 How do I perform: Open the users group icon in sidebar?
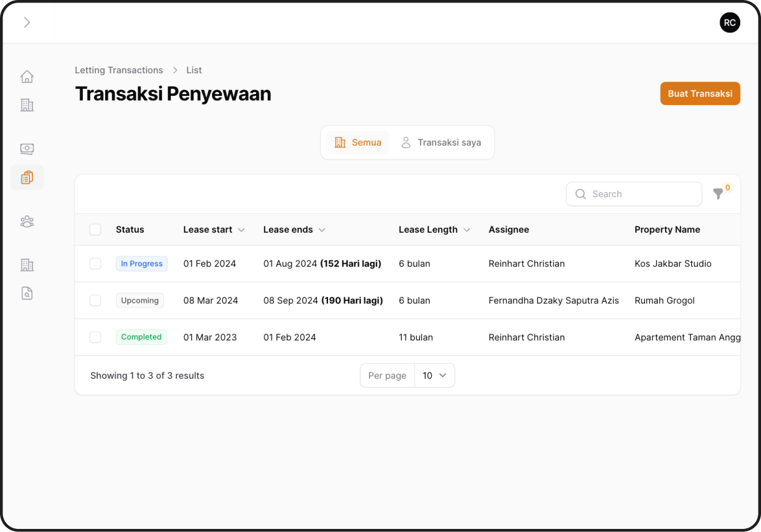coord(27,222)
